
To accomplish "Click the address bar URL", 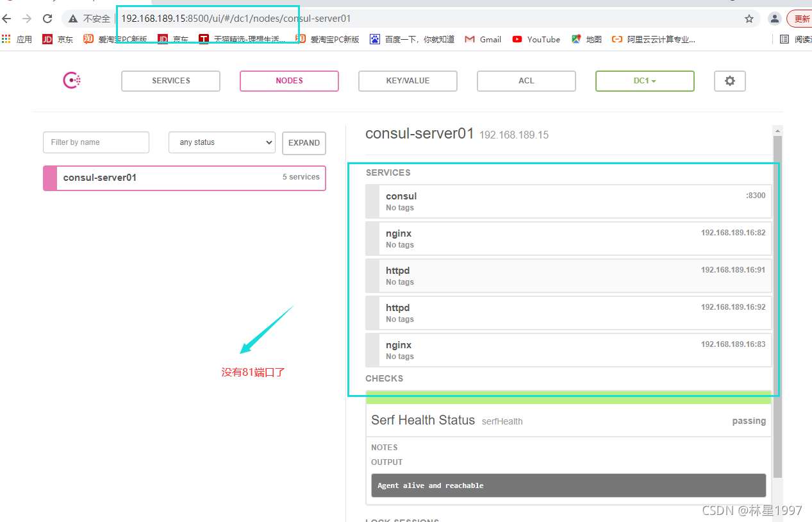I will 236,19.
